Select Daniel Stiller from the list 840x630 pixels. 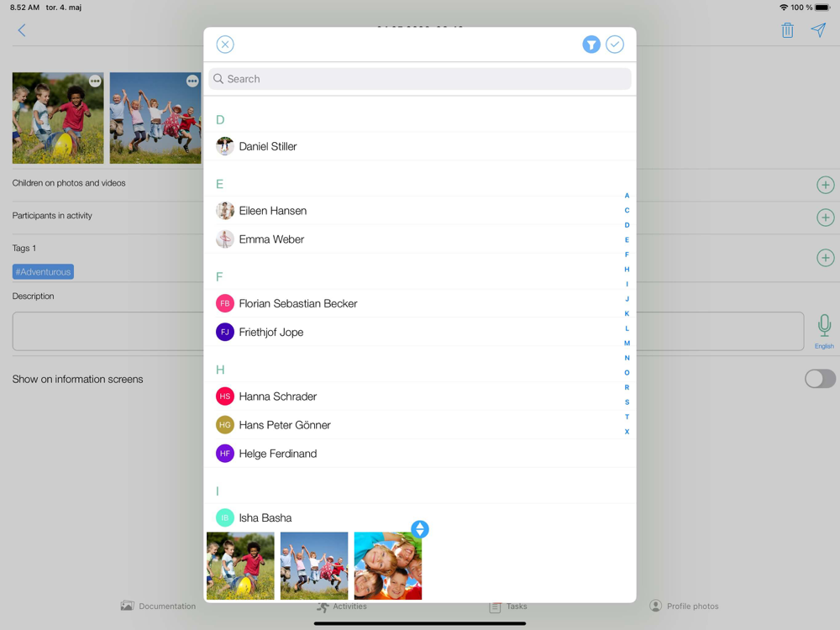[419, 146]
